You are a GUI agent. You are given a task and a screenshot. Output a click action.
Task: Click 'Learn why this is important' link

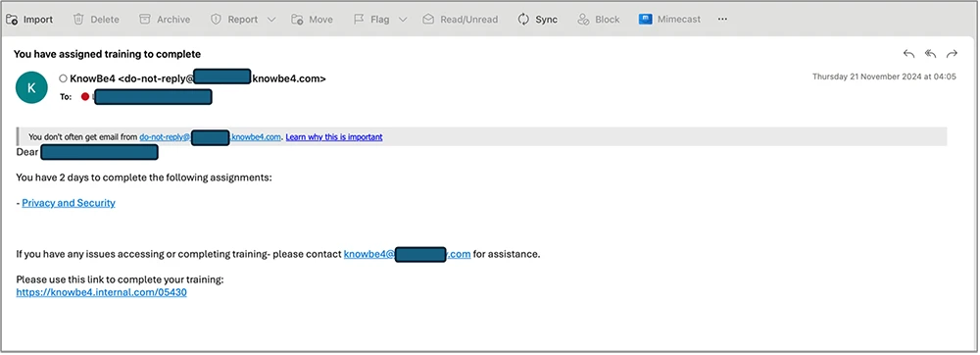click(x=334, y=137)
